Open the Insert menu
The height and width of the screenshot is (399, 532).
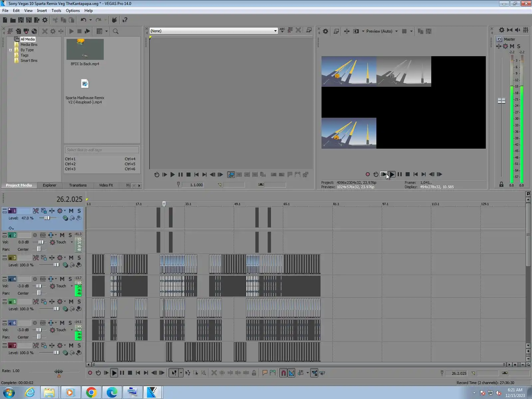[42, 11]
